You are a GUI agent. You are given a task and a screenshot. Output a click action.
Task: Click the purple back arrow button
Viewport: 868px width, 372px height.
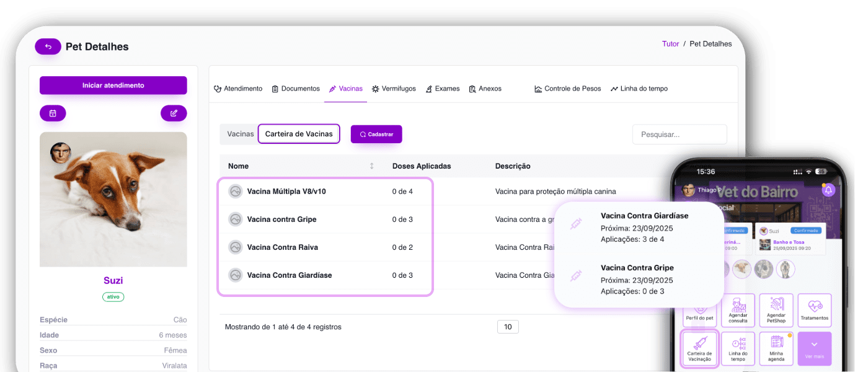coord(48,46)
